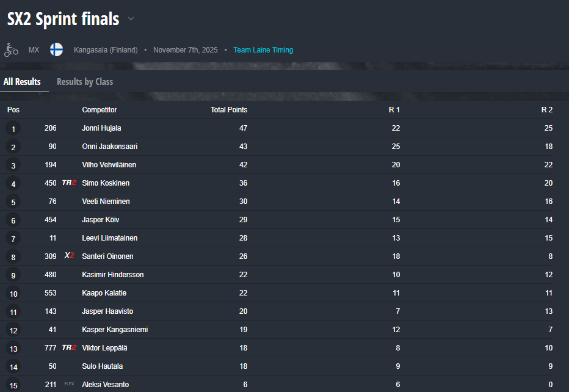The height and width of the screenshot is (392, 569).
Task: Click the Finland flag icon
Action: point(56,49)
